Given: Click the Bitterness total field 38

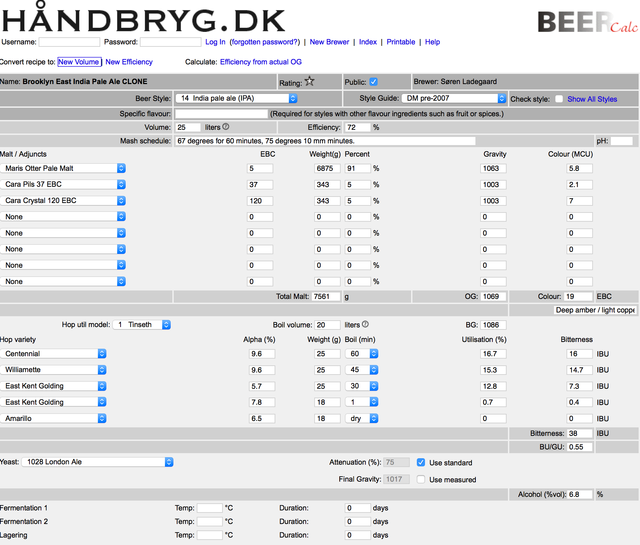Looking at the screenshot, I should tap(580, 433).
